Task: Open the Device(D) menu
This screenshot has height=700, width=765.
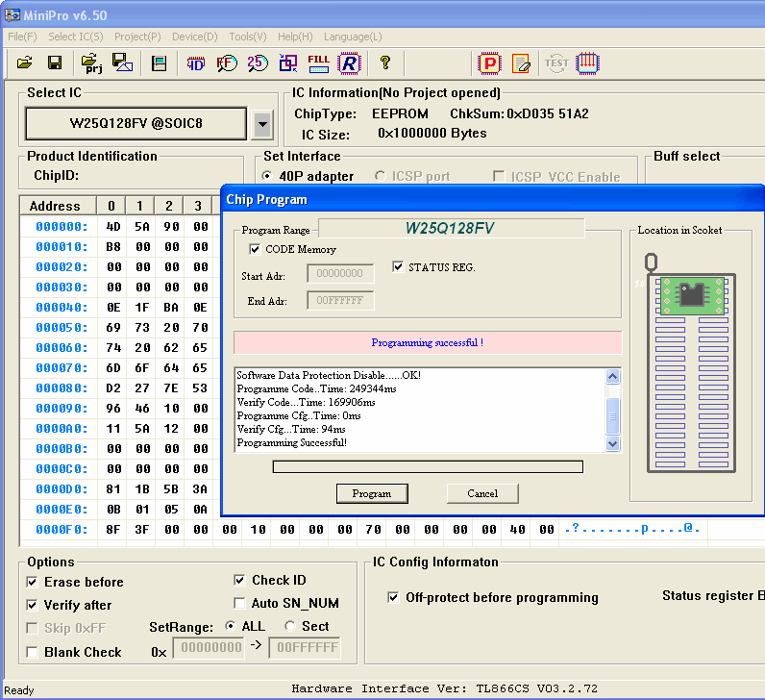Action: coord(194,37)
